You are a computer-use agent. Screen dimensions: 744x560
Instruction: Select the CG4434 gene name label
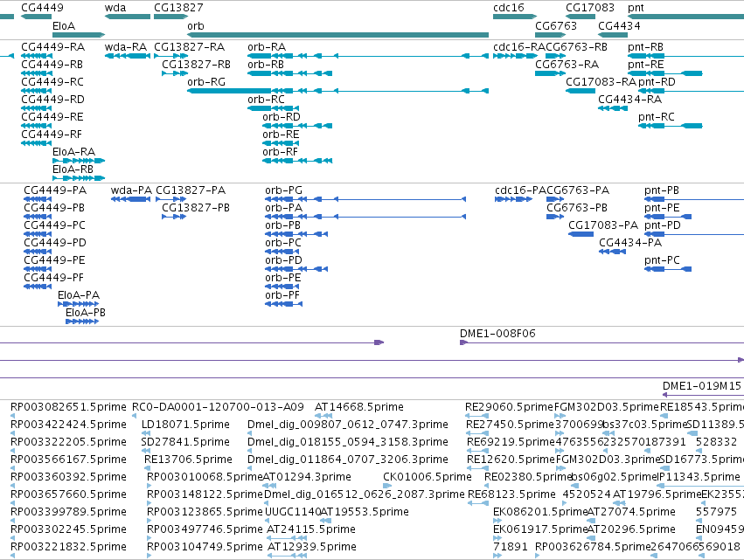coord(619,26)
